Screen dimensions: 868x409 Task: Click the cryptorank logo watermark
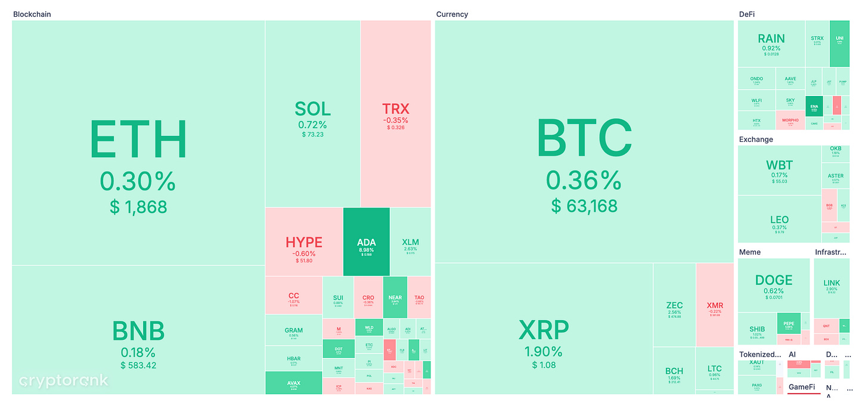click(x=64, y=381)
